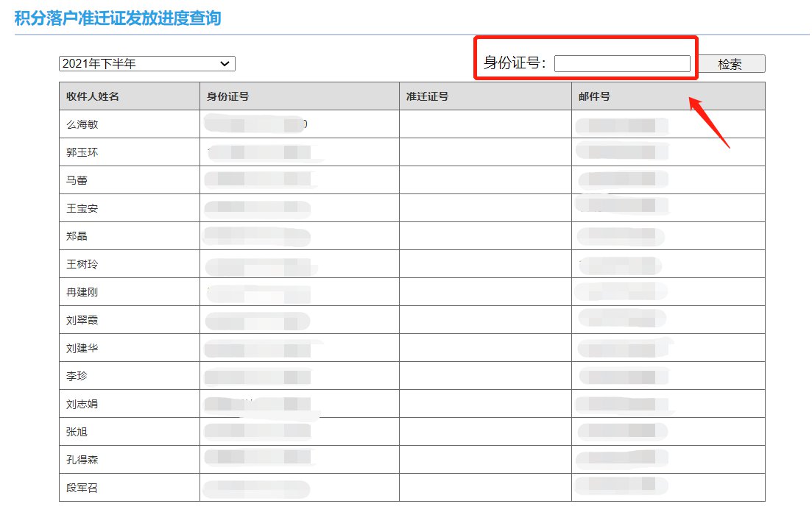Viewport: 812px width, 512px height.
Task: Select the name cell 李珍
Action: [x=130, y=376]
